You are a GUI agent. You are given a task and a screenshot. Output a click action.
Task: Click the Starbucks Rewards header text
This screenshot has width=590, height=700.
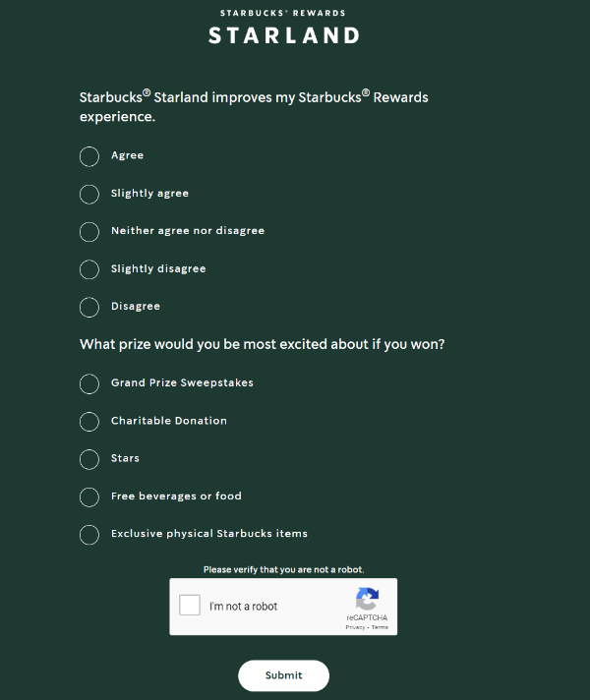pos(283,13)
